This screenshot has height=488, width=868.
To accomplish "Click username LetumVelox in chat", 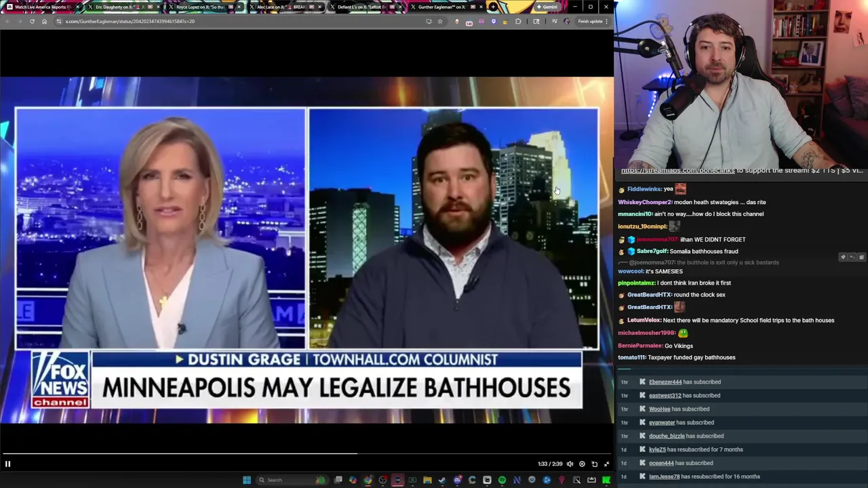I will (644, 321).
